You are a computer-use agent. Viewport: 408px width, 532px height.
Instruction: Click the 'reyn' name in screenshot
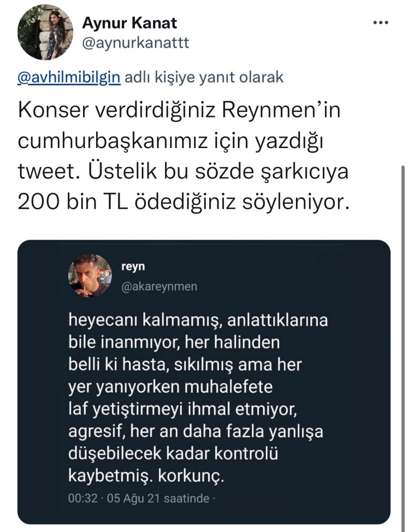click(x=132, y=267)
